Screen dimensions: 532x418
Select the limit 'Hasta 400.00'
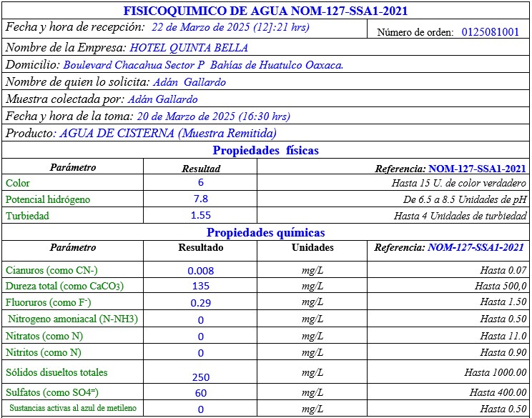tap(498, 392)
